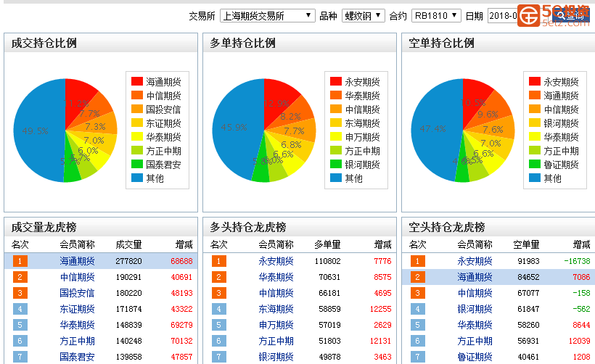The image size is (595, 364).
Task: Open 海通期货 link in 成交量龙虎榜
Action: pyautogui.click(x=77, y=261)
